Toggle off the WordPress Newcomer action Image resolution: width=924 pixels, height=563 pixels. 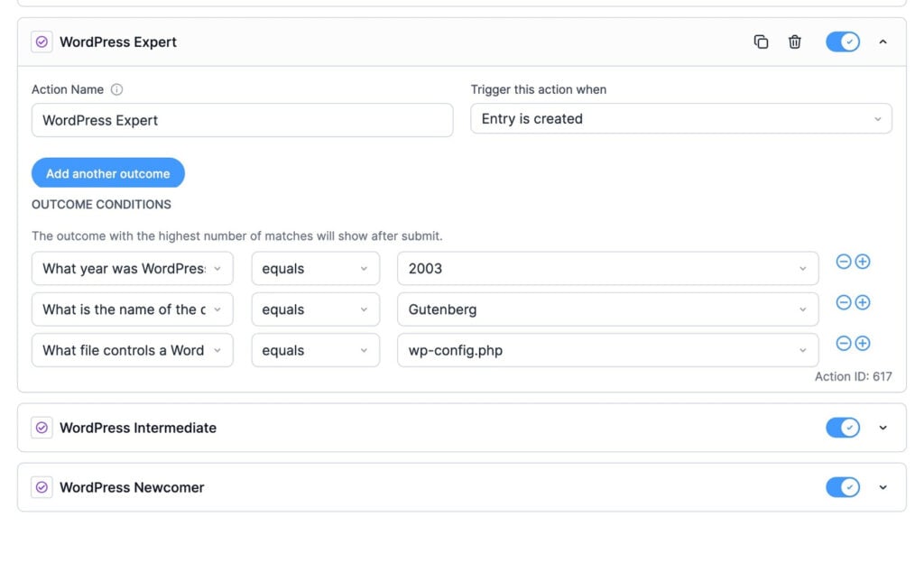point(843,487)
